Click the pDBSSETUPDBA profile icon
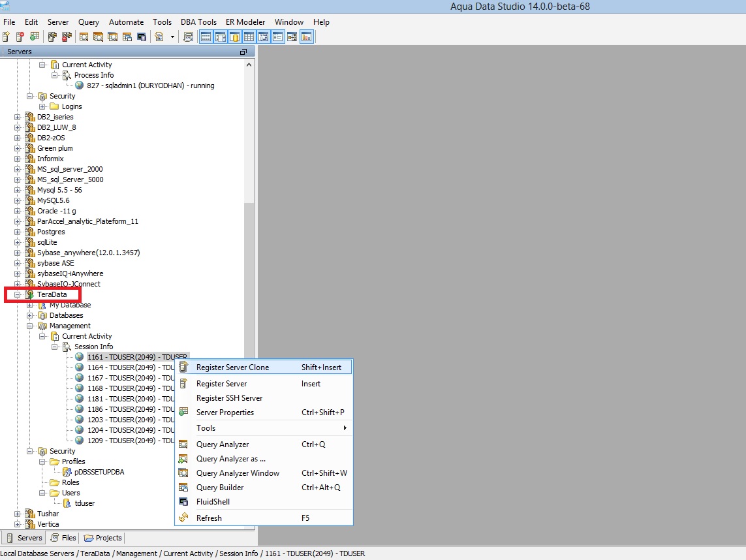746x560 pixels. [67, 472]
